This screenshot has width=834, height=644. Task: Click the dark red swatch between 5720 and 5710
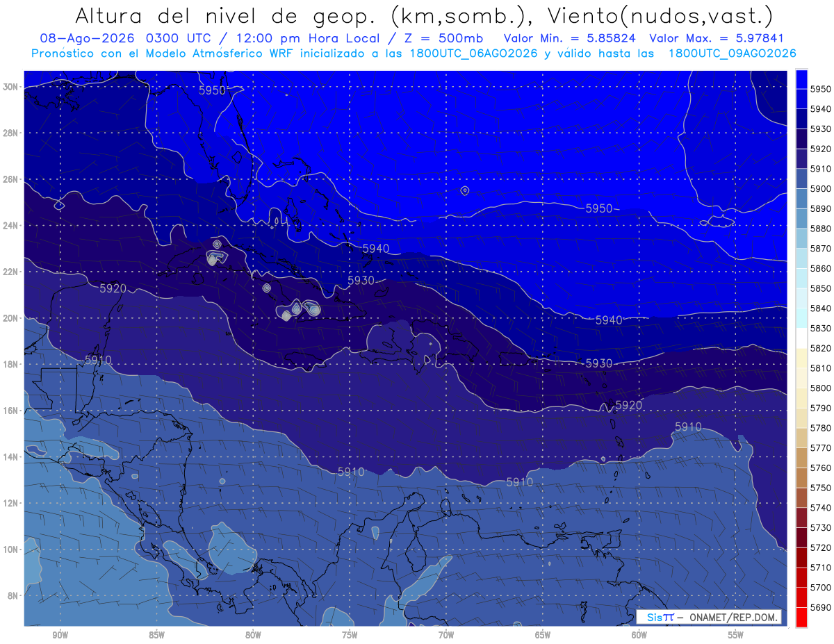(801, 557)
